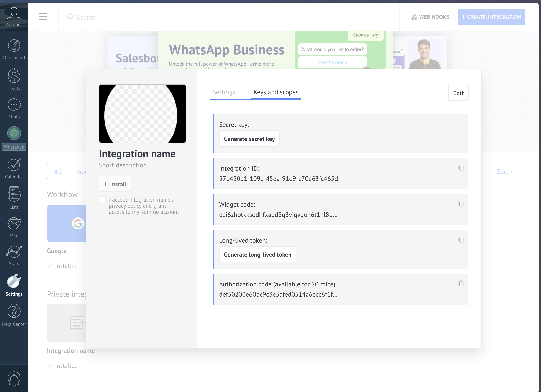
Task: Click the Edit button
Action: pyautogui.click(x=458, y=93)
